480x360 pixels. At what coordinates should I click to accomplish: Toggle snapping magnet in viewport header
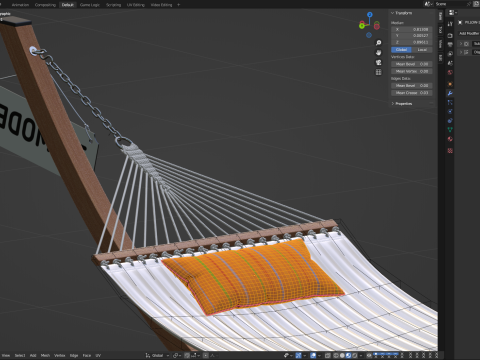pos(187,355)
